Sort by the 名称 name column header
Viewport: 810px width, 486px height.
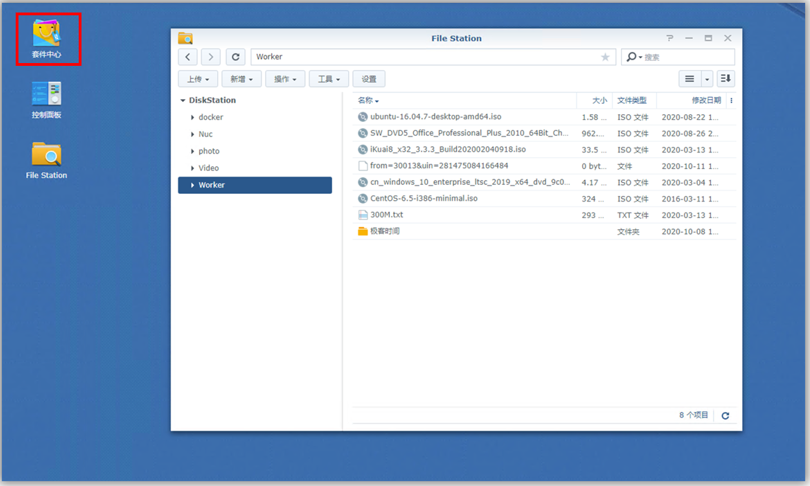(464, 101)
